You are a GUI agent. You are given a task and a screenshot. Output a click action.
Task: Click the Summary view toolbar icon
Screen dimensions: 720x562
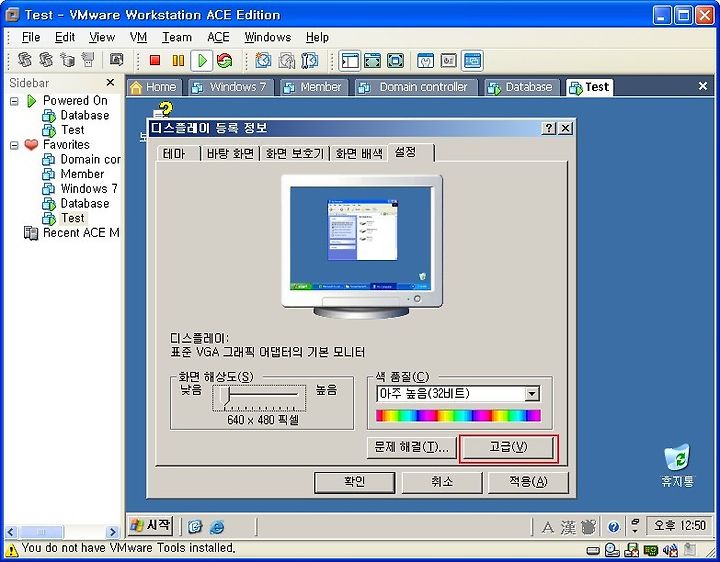point(426,60)
